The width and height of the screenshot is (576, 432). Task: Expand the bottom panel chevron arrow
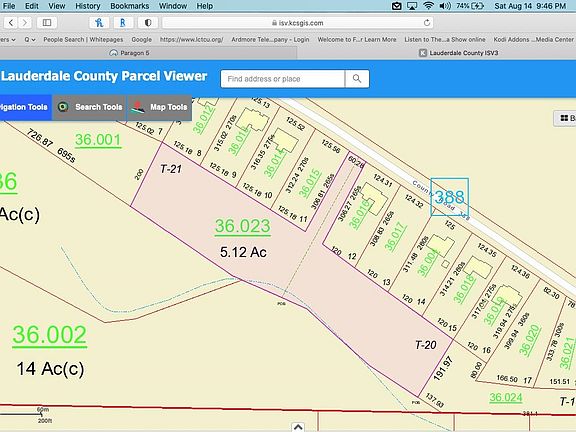tap(298, 427)
